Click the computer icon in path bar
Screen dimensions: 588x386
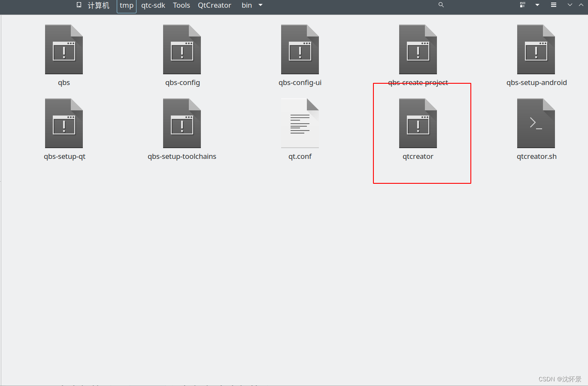point(79,5)
